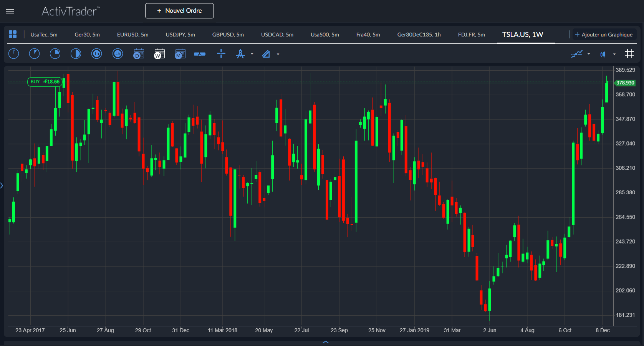
Task: Open the Usa500, 5m chart tab
Action: point(324,35)
